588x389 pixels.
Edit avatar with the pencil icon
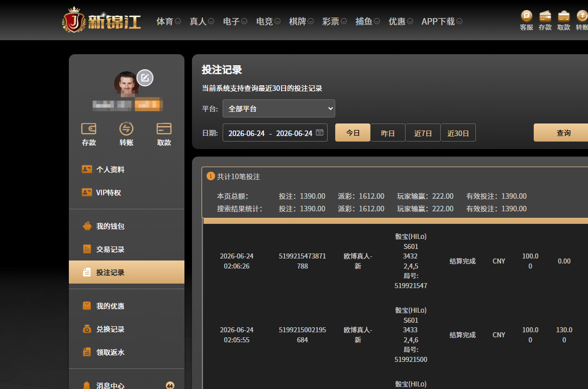(x=145, y=78)
